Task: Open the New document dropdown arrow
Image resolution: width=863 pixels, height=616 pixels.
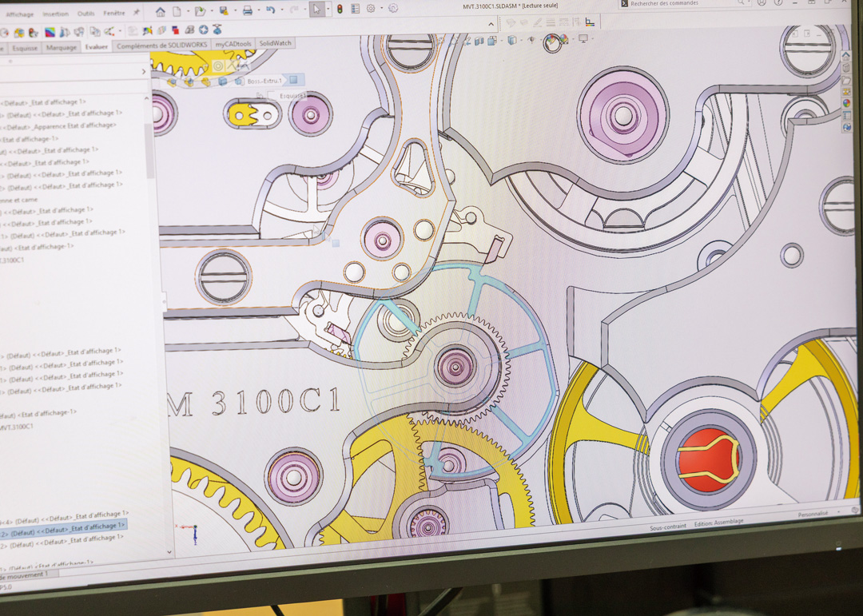Action: (187, 11)
